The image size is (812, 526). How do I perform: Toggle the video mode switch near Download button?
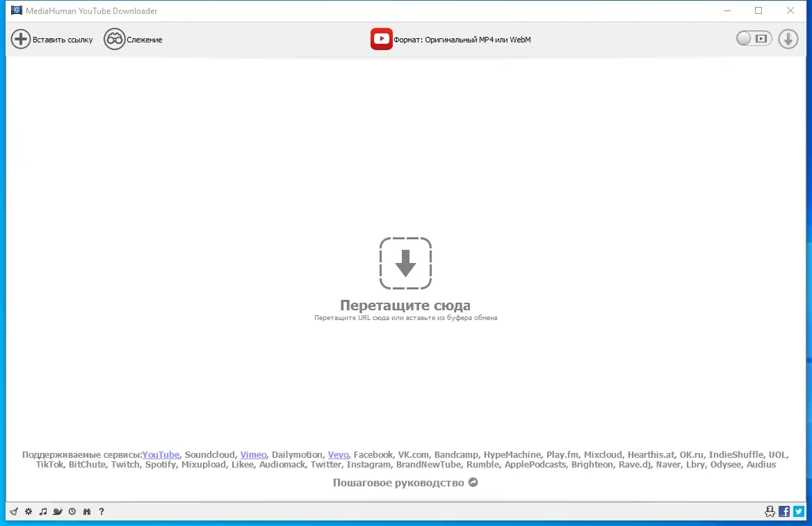pos(754,39)
